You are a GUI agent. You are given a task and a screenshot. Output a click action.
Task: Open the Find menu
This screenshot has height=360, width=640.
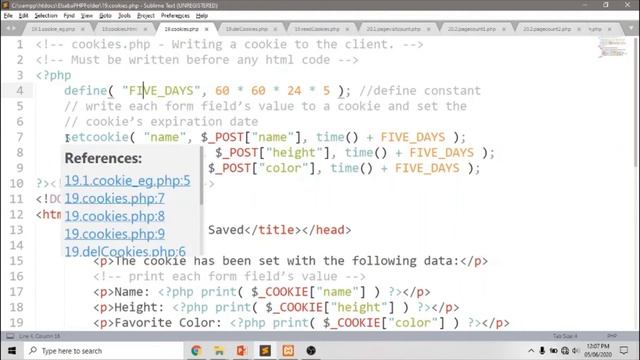click(69, 16)
